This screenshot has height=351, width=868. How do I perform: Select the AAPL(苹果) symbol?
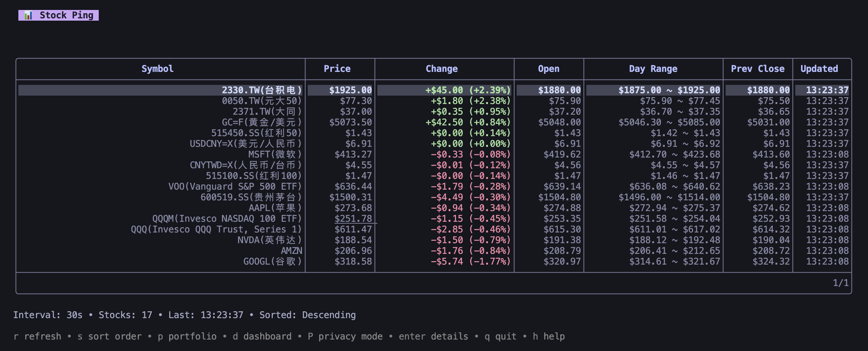coord(275,208)
